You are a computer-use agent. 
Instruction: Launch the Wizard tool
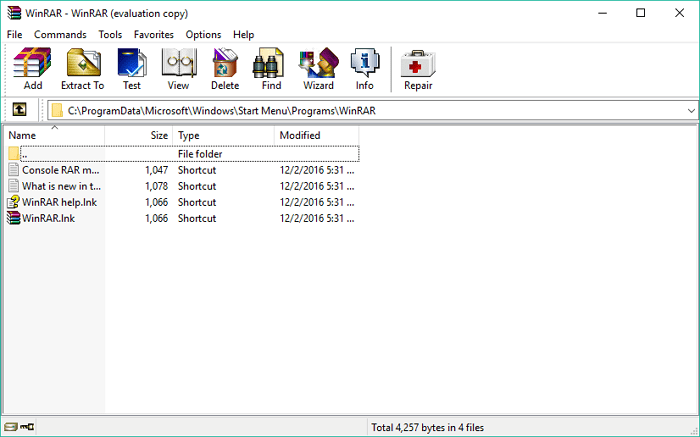(318, 69)
